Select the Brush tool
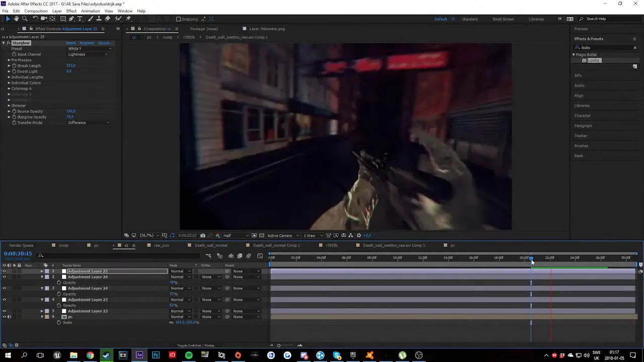Screen dimensions: 644x362 [91, 19]
